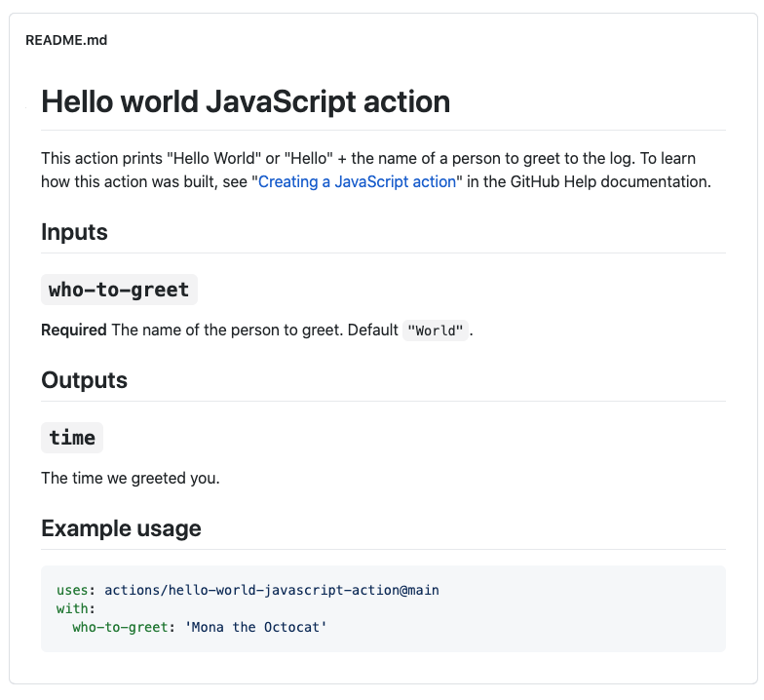Select the "Example usage" section heading
764x700 pixels.
(121, 528)
